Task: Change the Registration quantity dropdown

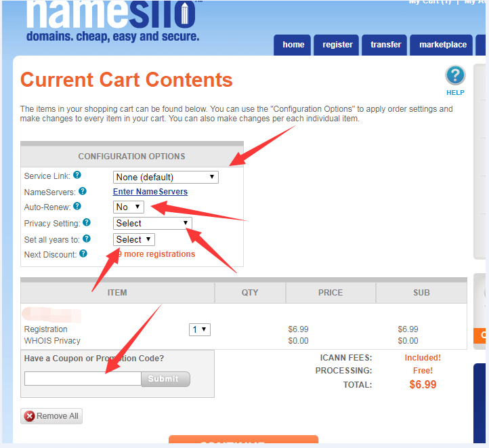Action: point(200,329)
